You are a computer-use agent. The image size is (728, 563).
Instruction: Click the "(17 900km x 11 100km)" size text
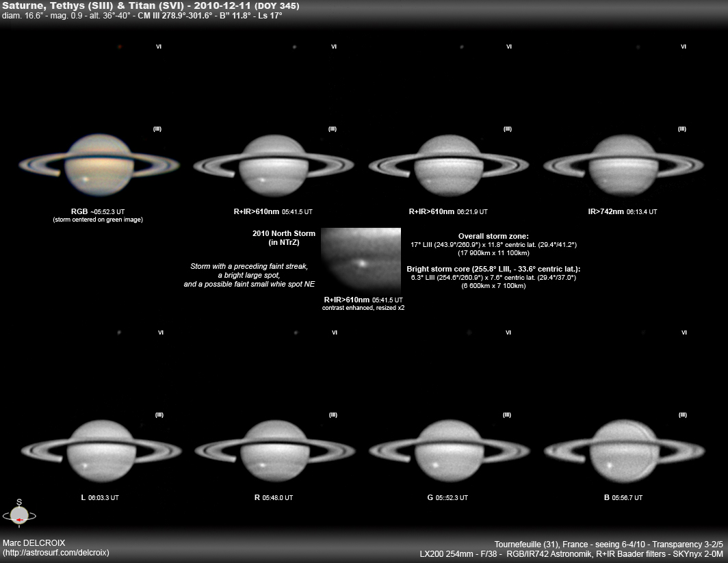click(493, 253)
